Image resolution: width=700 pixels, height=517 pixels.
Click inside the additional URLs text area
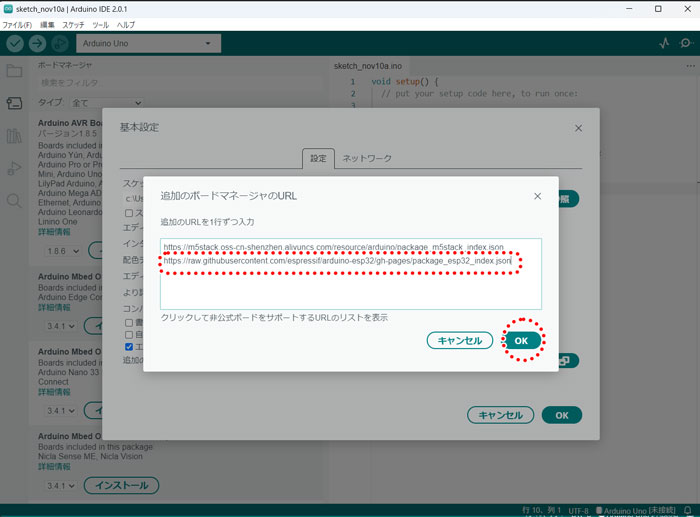351,274
